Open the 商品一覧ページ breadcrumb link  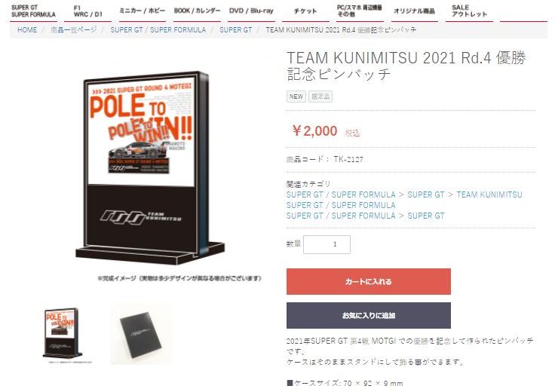[x=74, y=30]
